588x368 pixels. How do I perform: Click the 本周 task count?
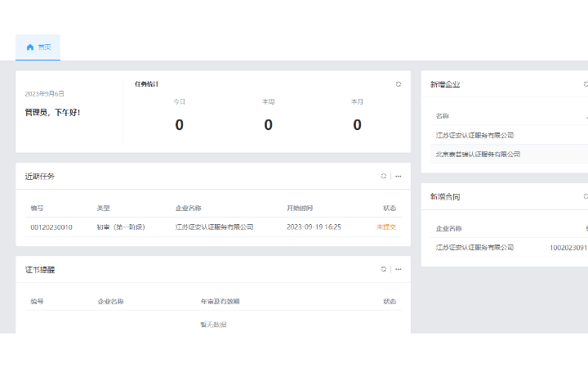pos(268,125)
